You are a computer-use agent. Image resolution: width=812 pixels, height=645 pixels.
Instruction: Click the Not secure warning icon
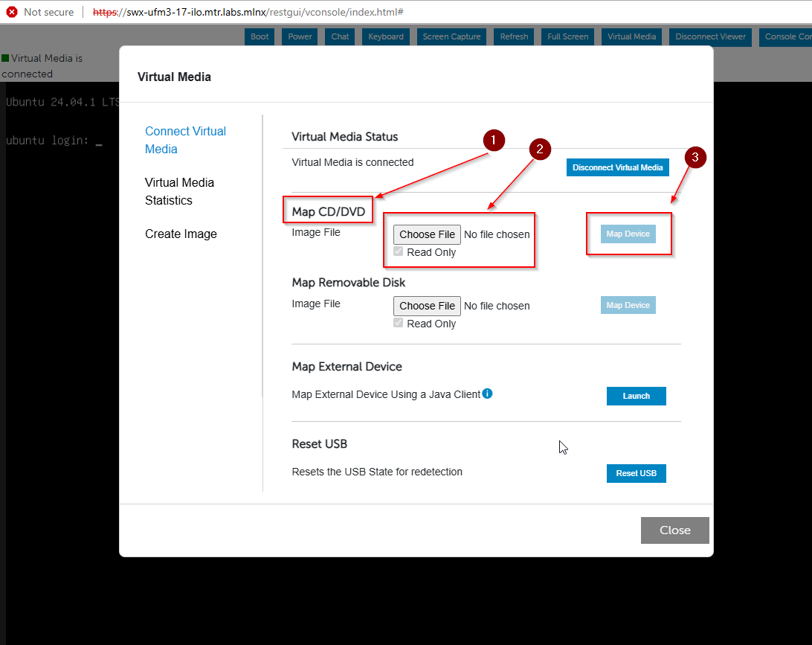(x=12, y=12)
